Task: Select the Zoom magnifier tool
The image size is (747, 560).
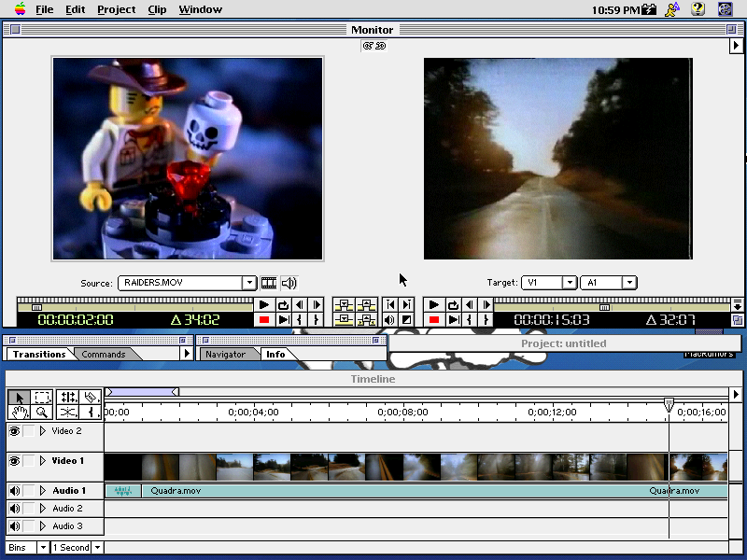Action: click(42, 413)
